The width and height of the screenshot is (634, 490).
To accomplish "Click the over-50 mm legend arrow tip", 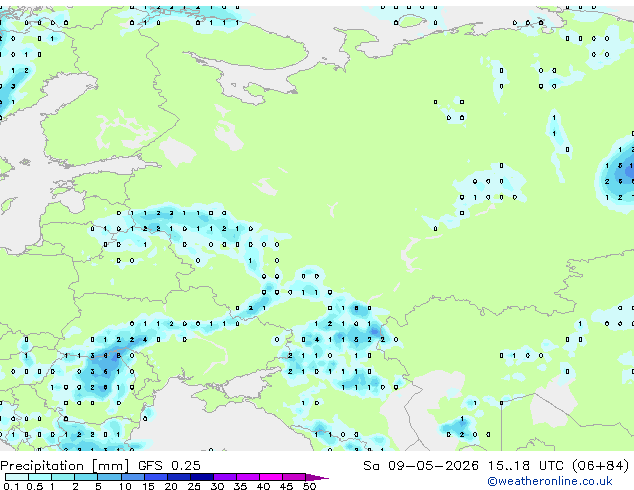I will 317,477.
